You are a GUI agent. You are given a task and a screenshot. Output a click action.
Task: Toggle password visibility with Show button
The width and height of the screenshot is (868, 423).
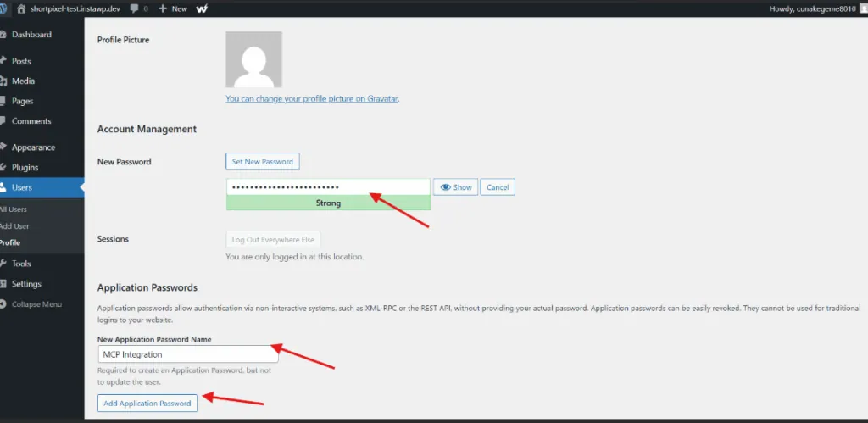tap(455, 187)
